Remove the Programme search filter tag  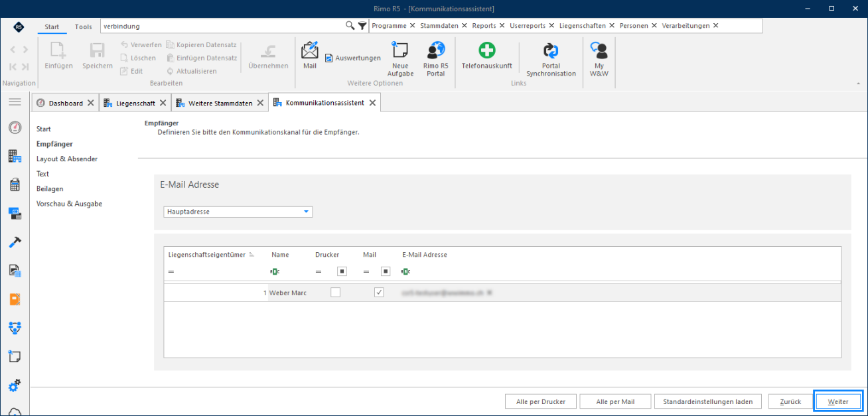click(x=412, y=26)
